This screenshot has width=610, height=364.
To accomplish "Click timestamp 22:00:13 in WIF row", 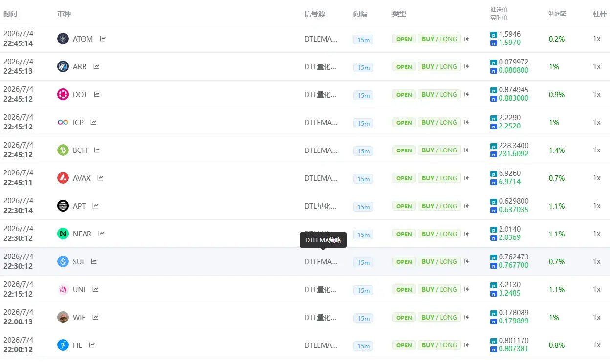I will [x=18, y=321].
